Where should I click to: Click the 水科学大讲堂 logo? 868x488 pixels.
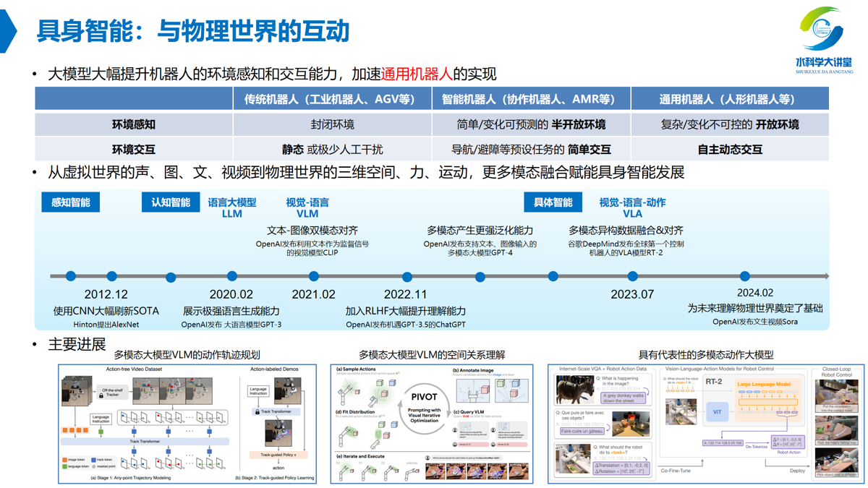824,40
